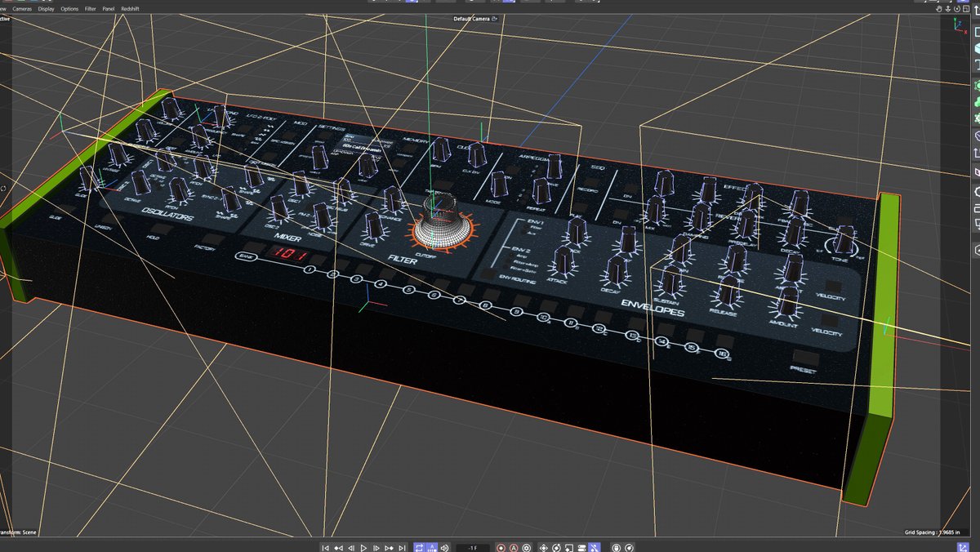Open the Redshift menu

(x=130, y=8)
